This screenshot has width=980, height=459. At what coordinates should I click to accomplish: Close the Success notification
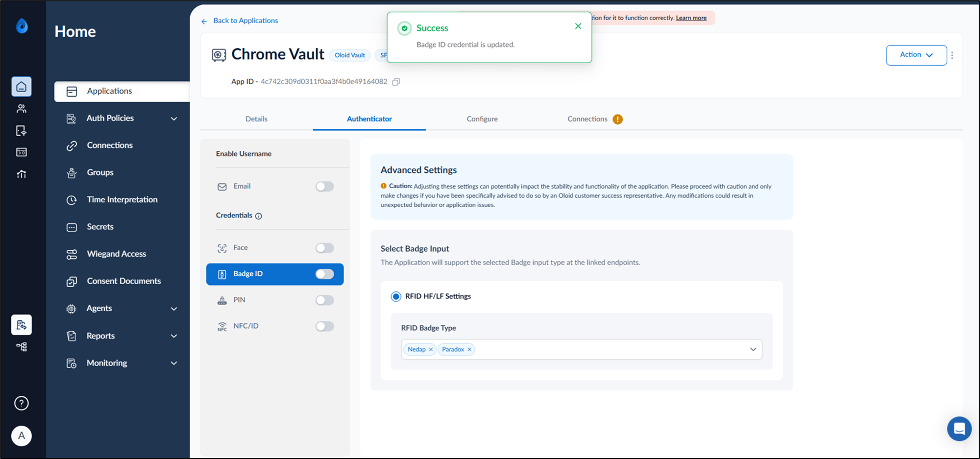[x=578, y=26]
